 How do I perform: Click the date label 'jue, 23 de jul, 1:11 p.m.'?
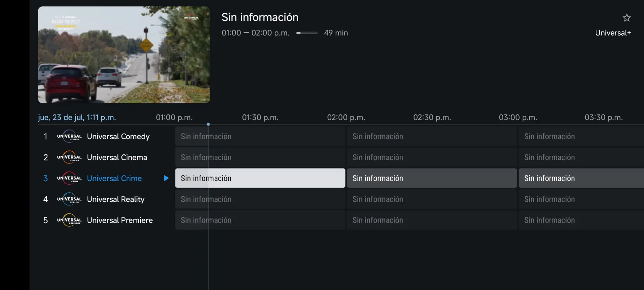(77, 117)
